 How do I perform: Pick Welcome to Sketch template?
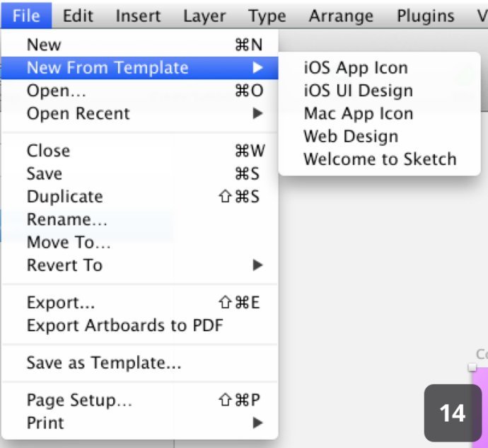(x=379, y=159)
